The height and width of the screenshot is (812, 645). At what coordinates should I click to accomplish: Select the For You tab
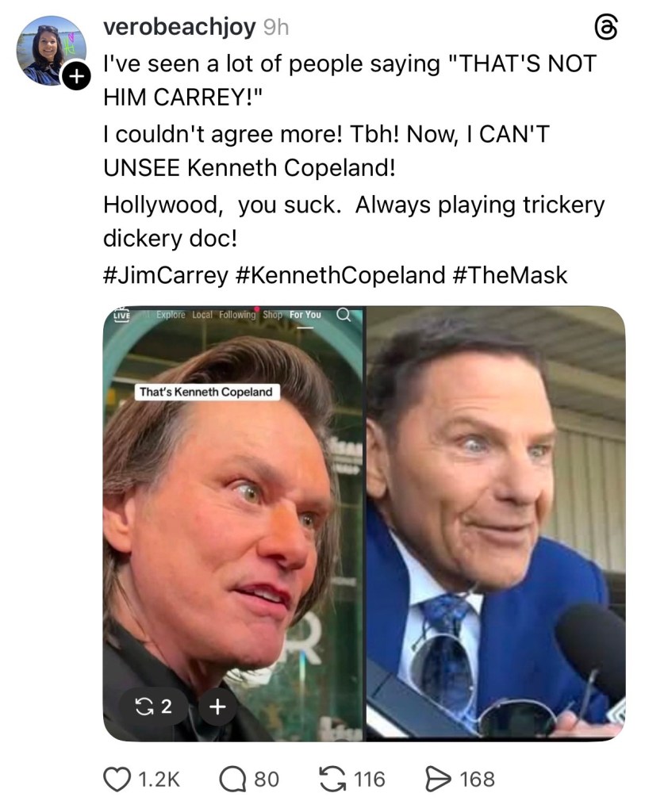305,315
